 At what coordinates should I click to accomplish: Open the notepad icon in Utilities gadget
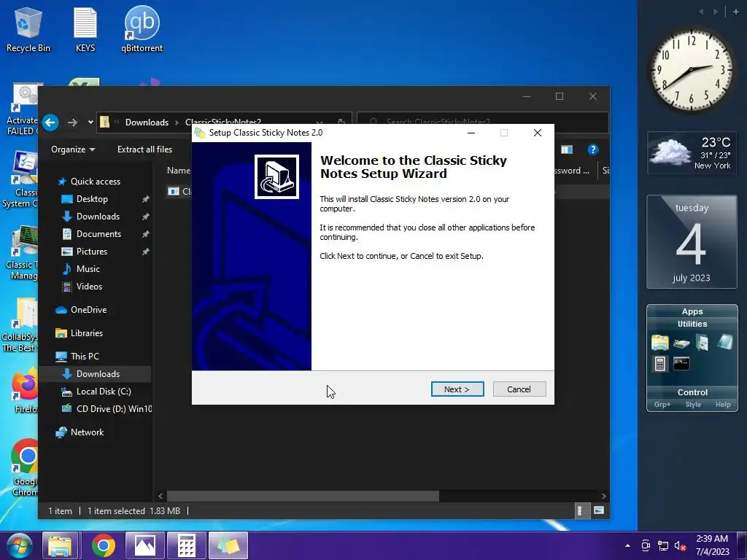[x=724, y=341]
